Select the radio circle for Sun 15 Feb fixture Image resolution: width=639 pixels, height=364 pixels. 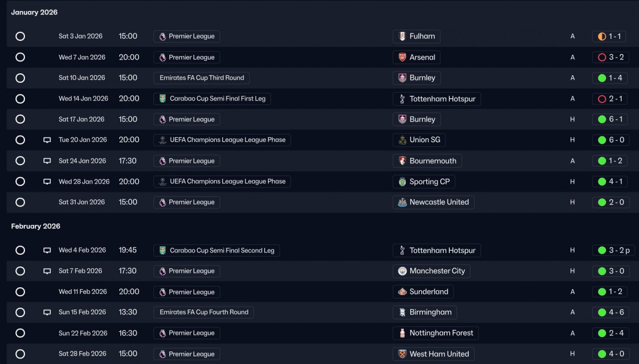[x=20, y=313]
